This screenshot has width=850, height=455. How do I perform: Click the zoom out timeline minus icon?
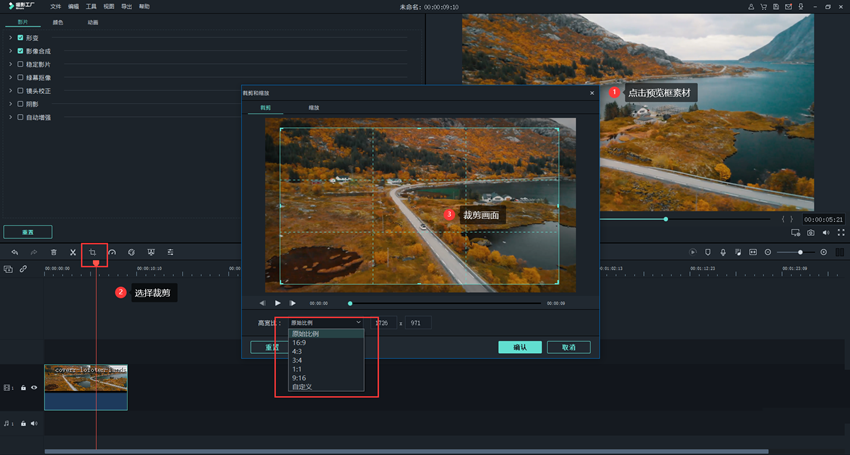[x=768, y=252]
